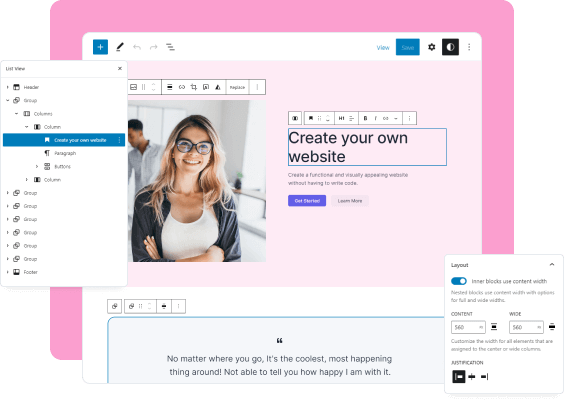Toggle Inner blocks use content width
Screen dimensions: 566x400
[x=459, y=281]
